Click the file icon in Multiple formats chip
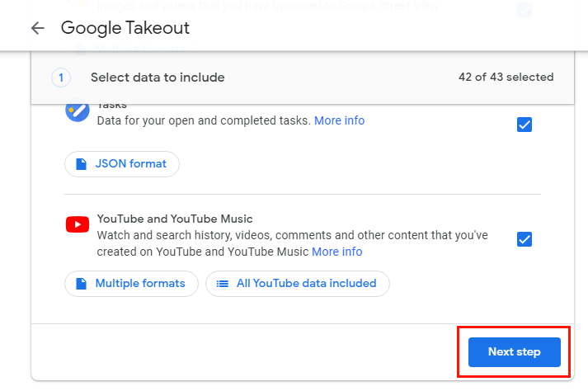The height and width of the screenshot is (391, 588). tap(81, 284)
